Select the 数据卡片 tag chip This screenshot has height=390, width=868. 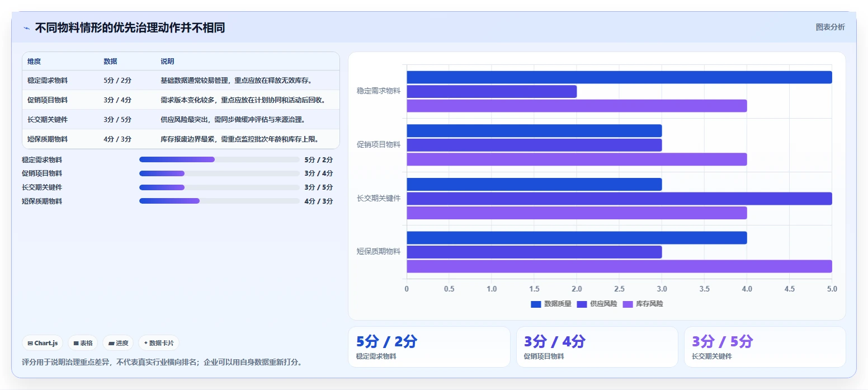point(159,343)
